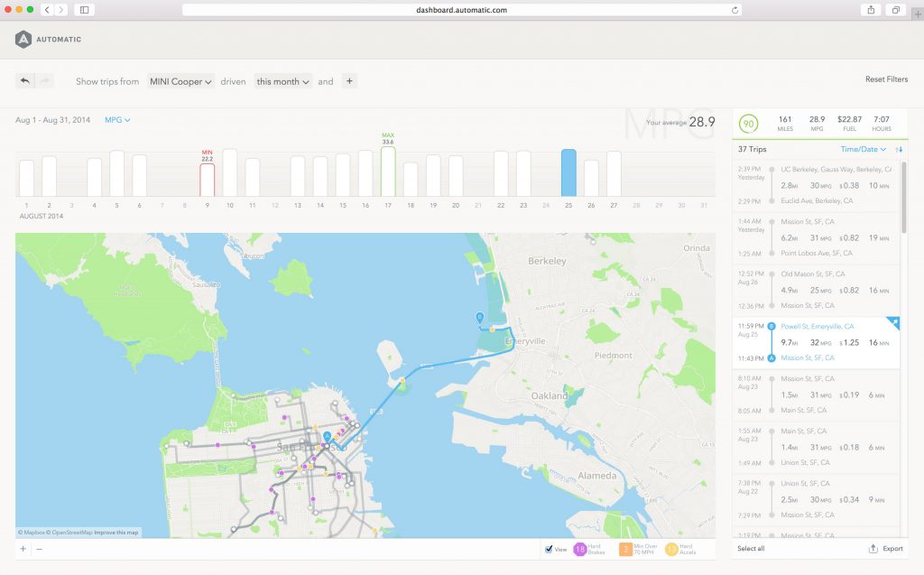This screenshot has width=924, height=575.
Task: Zoom in on the map
Action: (x=23, y=549)
